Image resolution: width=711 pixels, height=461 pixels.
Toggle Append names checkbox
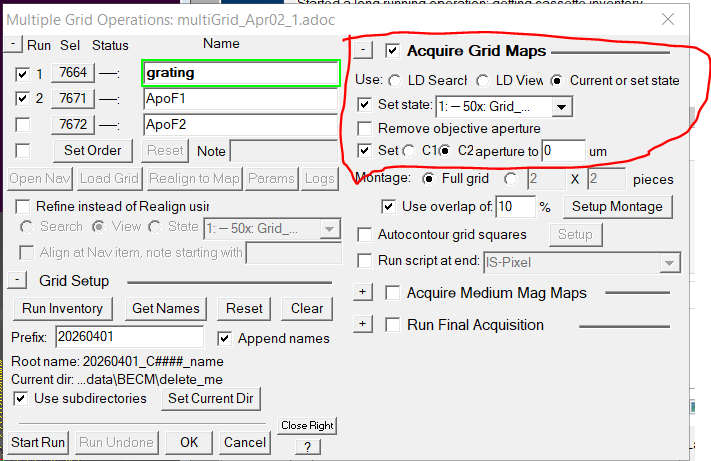(x=224, y=339)
